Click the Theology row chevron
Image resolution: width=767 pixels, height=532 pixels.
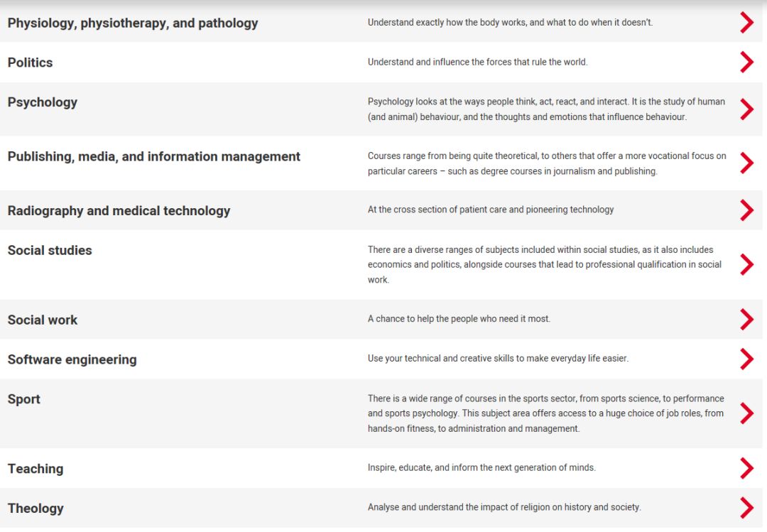point(746,508)
